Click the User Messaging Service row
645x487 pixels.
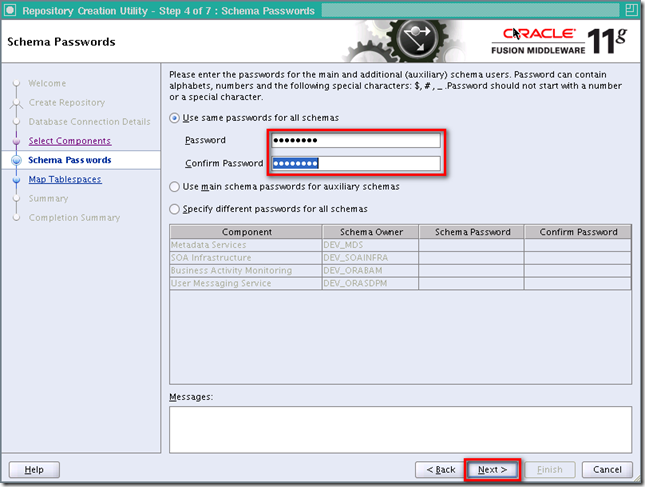coord(400,283)
